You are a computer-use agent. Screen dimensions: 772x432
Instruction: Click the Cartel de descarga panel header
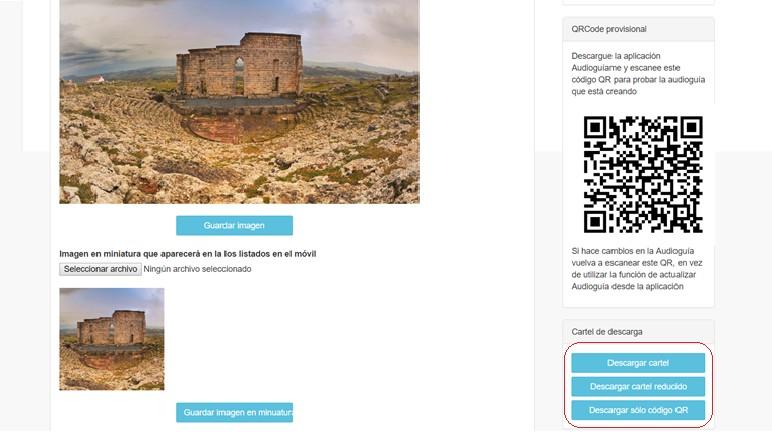[x=638, y=332]
